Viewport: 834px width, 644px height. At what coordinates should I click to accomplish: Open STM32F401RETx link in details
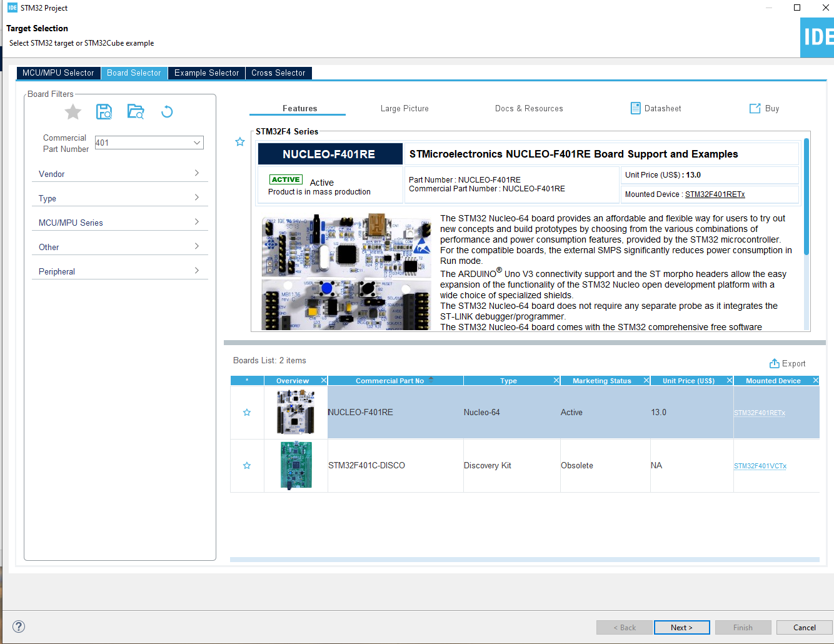coord(715,194)
